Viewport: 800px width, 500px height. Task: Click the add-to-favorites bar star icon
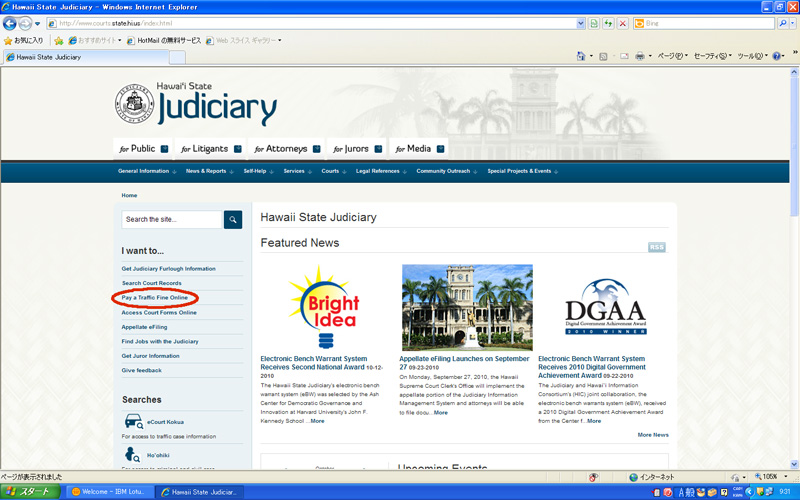click(59, 40)
